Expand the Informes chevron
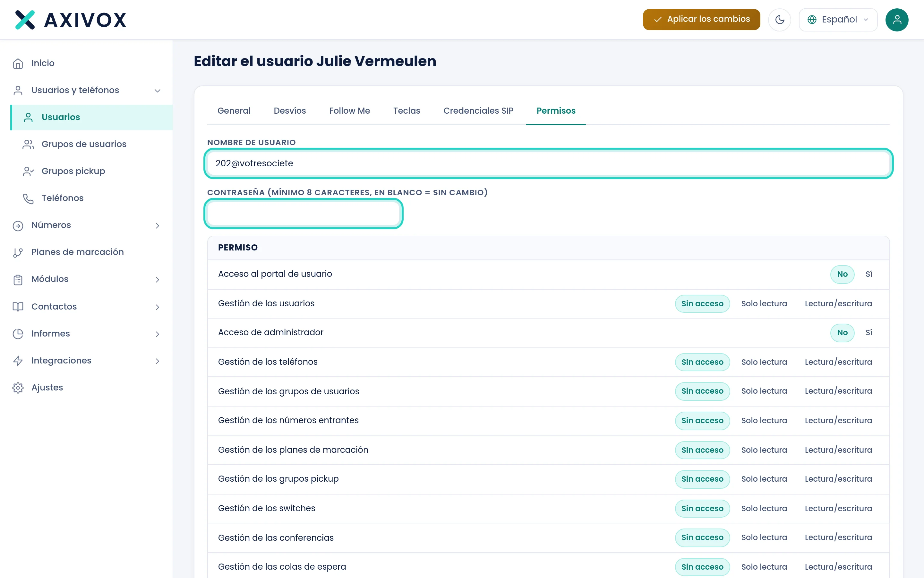The height and width of the screenshot is (578, 924). 157,334
